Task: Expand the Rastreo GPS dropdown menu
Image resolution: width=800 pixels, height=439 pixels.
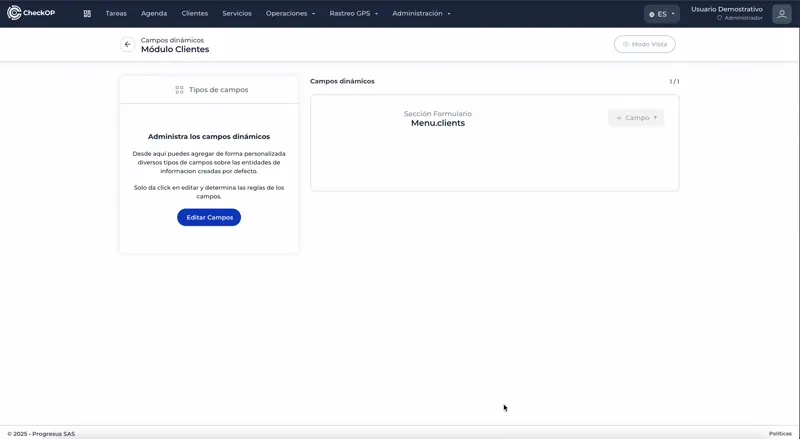Action: (354, 13)
